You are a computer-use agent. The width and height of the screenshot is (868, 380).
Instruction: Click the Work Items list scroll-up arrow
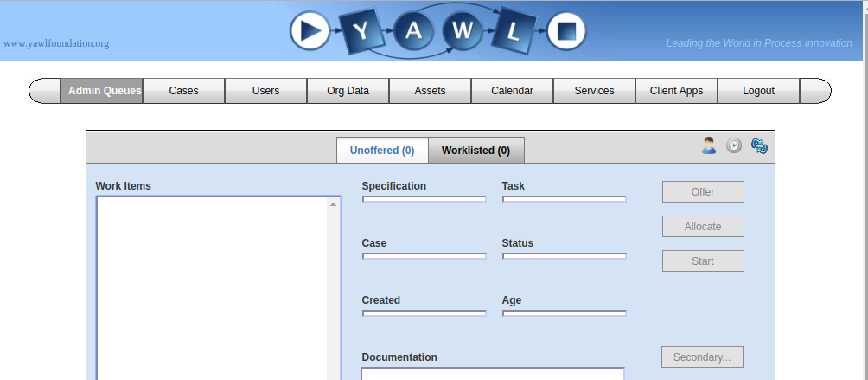(334, 204)
